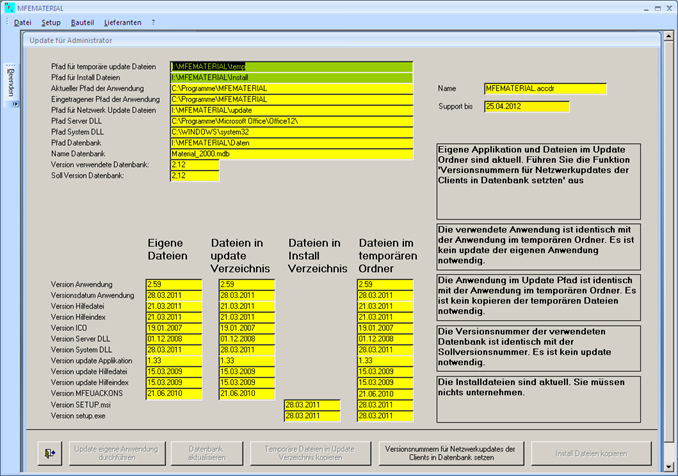
Task: Click the scrollbar up arrow
Action: click(x=668, y=36)
